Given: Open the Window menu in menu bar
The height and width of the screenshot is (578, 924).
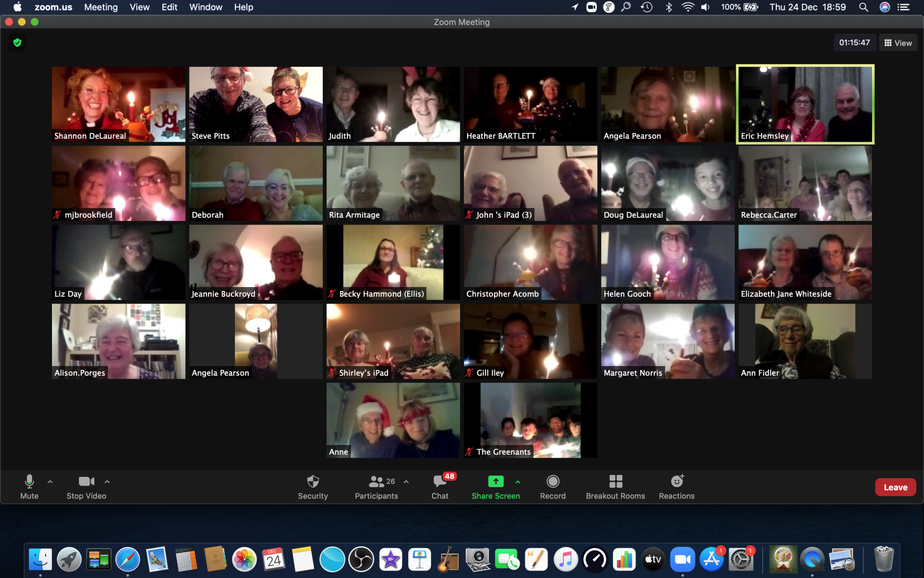Looking at the screenshot, I should click(205, 7).
